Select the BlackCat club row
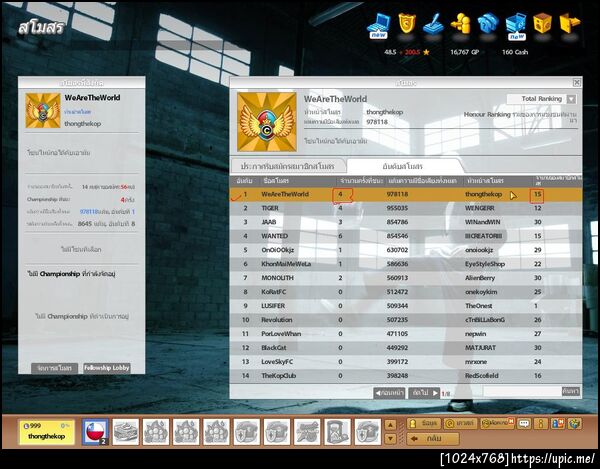Screen dimensions: 600x469 click(x=406, y=348)
